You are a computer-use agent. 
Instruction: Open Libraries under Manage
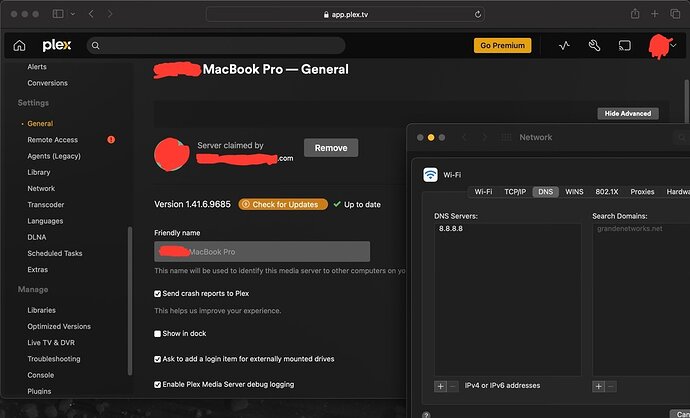41,310
